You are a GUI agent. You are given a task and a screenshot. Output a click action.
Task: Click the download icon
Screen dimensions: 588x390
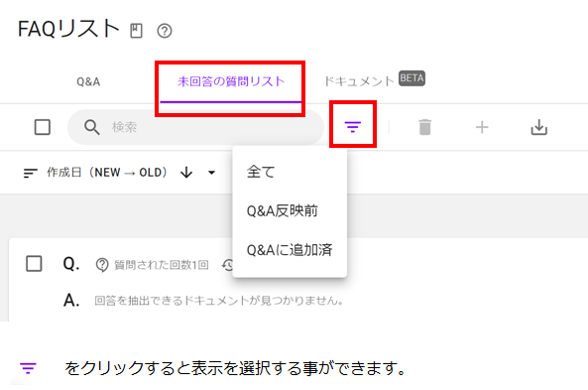tap(538, 127)
